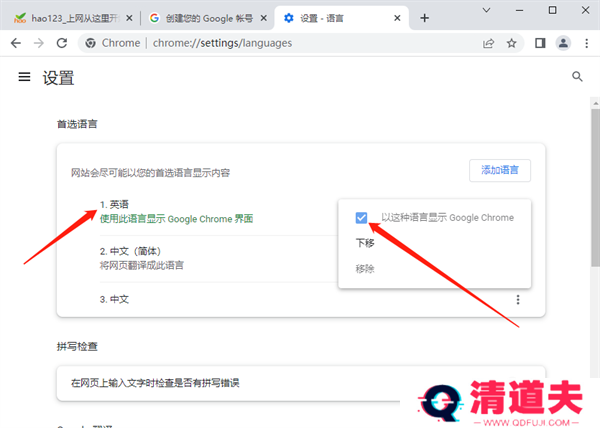
Task: Open tab search chevron in title bar
Action: tap(486, 10)
